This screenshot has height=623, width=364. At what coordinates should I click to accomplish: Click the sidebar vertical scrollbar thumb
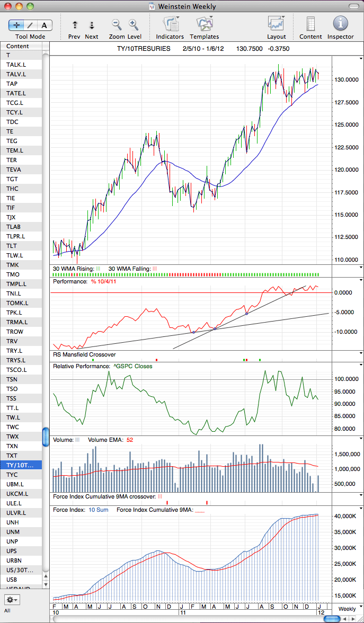pyautogui.click(x=46, y=438)
